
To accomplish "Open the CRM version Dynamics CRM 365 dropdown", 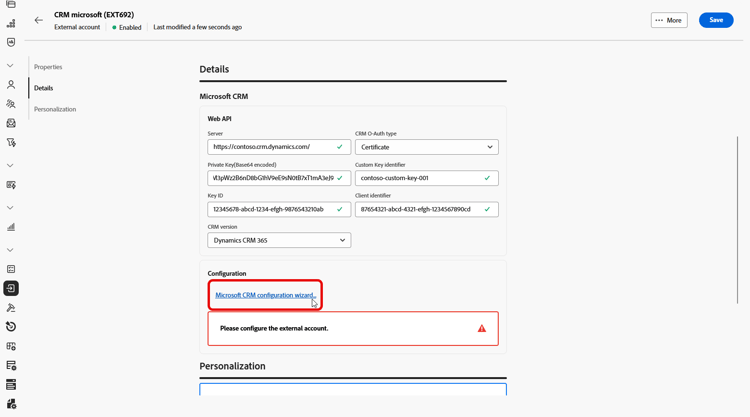I will coord(279,240).
